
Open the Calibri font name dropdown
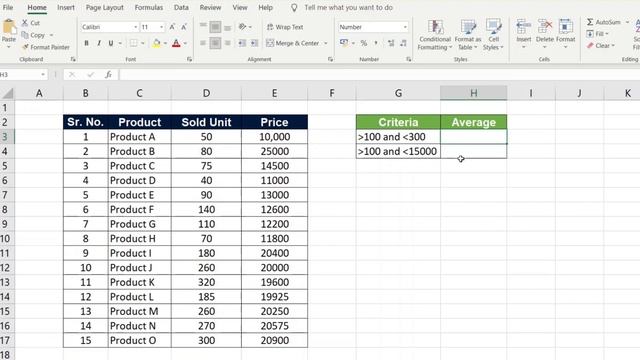[136, 27]
